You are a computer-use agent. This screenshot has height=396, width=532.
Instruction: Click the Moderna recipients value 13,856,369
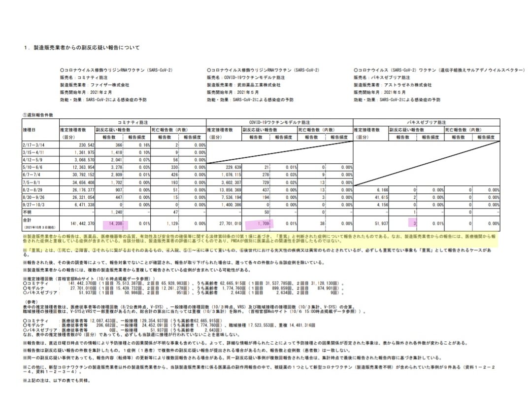point(231,190)
